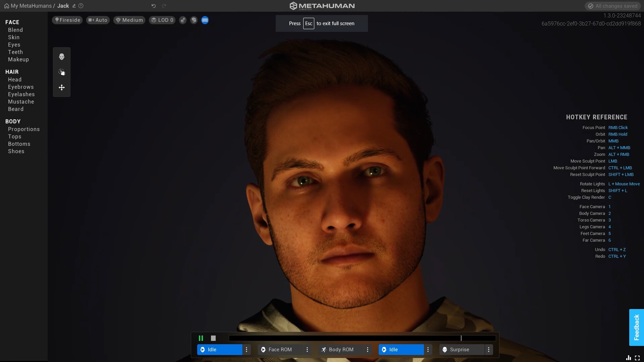The image size is (644, 362).
Task: Select the Eyebrows section under HAIR
Action: click(20, 87)
